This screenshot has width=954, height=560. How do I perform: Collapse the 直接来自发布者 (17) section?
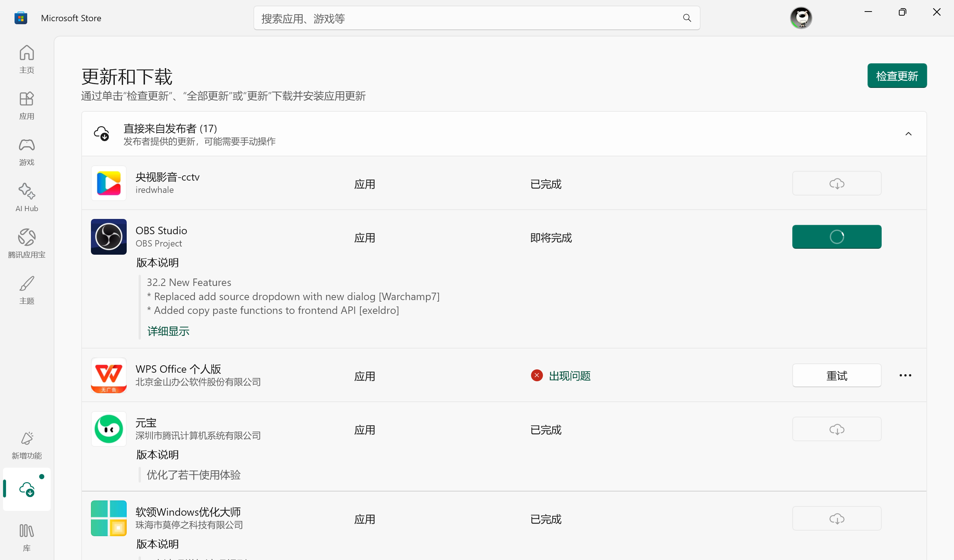pyautogui.click(x=908, y=134)
